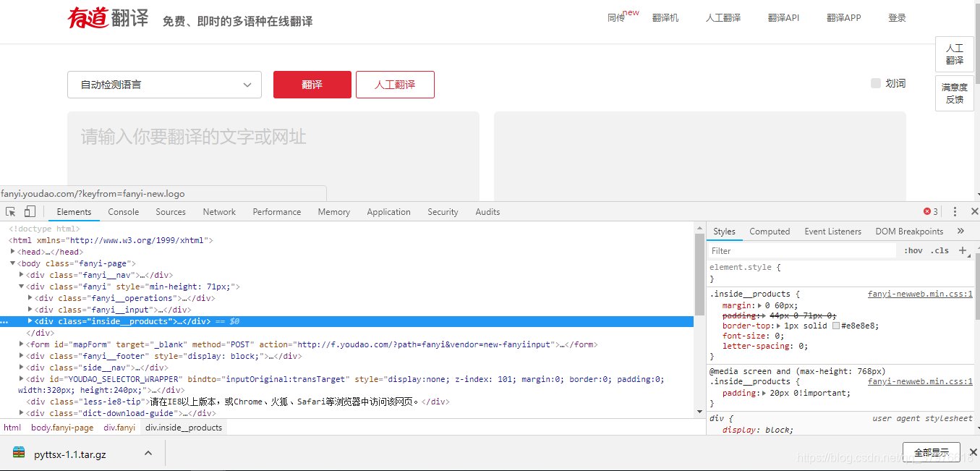Click the red error count badge

tap(931, 211)
